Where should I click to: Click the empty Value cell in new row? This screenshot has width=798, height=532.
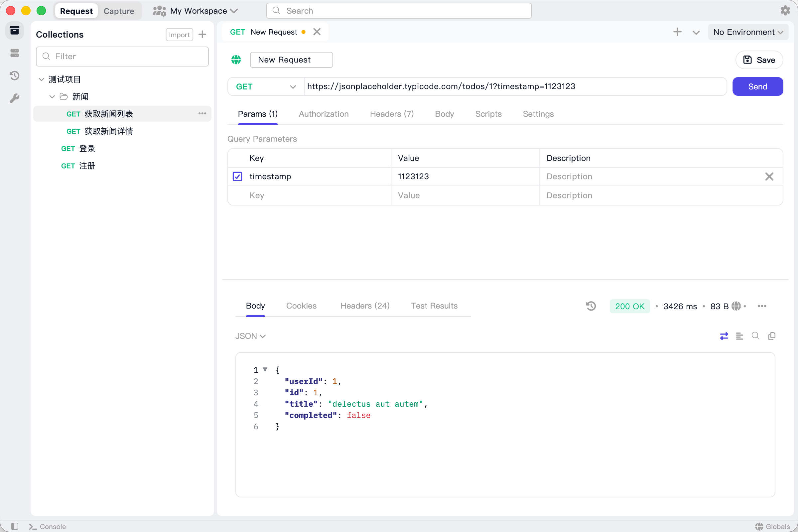coord(465,196)
